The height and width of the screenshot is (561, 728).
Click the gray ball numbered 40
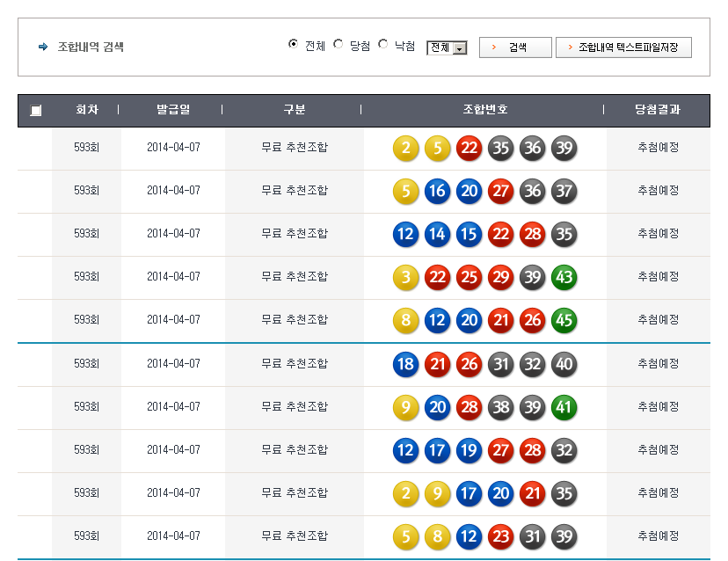point(564,363)
